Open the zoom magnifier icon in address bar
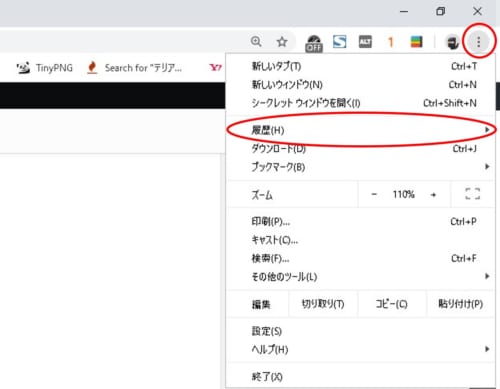Screen dimensions: 500x389 click(256, 42)
